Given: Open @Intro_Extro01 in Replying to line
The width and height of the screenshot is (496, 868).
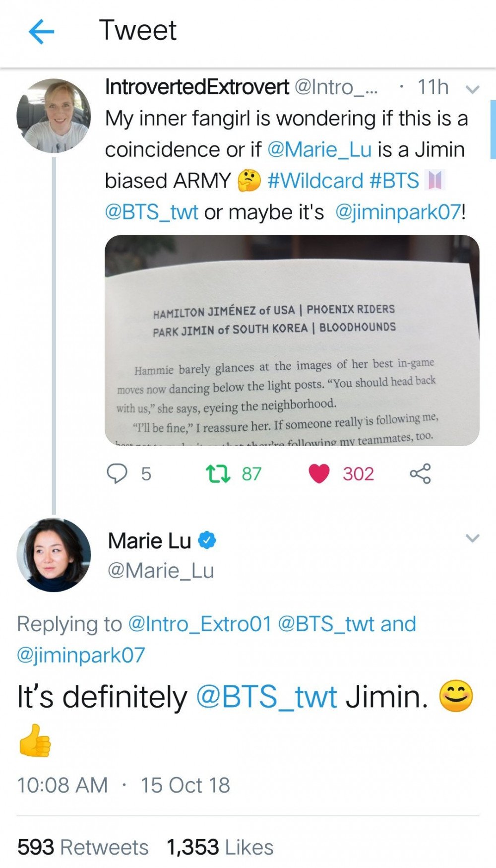Looking at the screenshot, I should pyautogui.click(x=200, y=624).
